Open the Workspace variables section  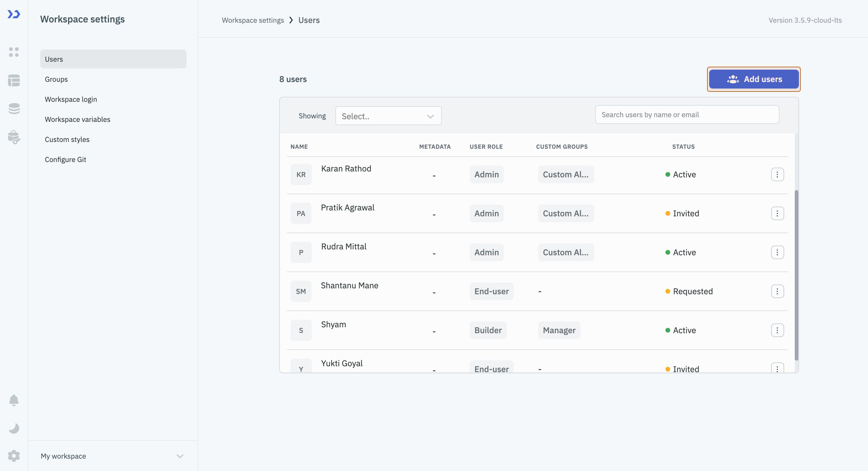tap(77, 119)
